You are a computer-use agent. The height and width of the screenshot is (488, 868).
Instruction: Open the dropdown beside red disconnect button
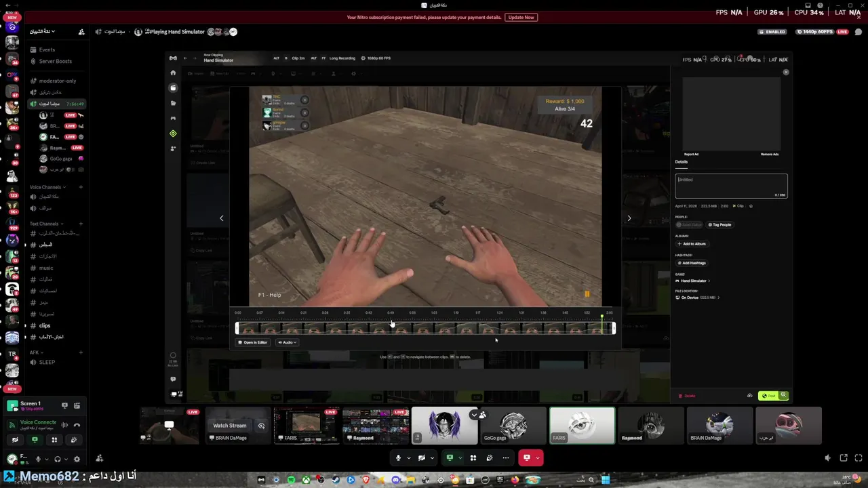tap(538, 457)
